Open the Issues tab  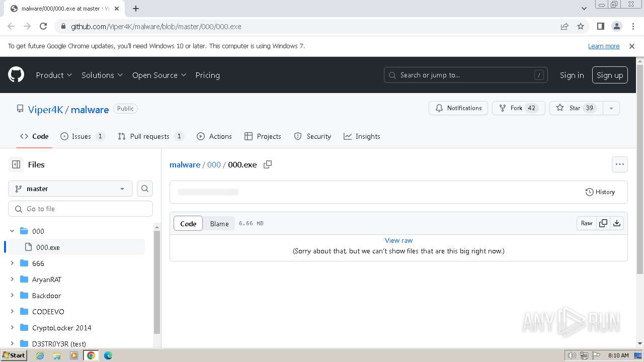[x=83, y=136]
